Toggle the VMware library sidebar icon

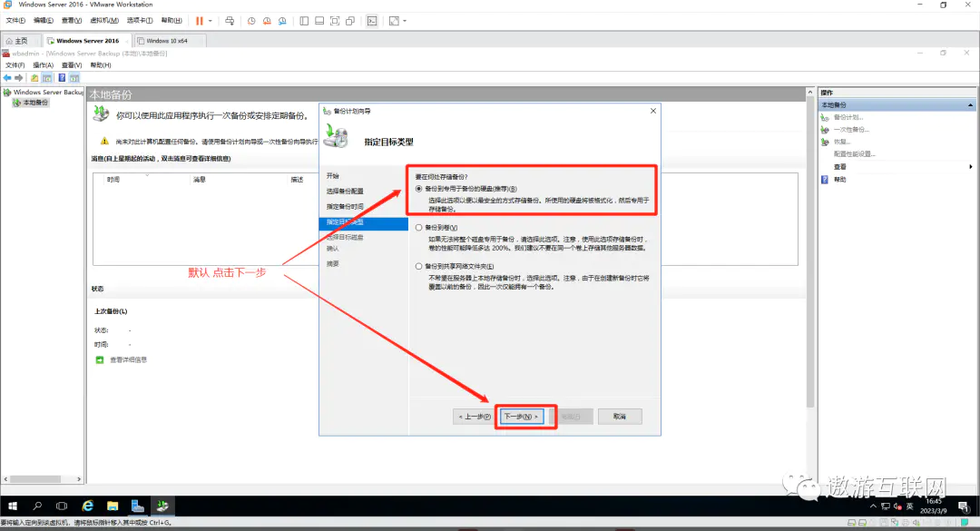point(304,21)
